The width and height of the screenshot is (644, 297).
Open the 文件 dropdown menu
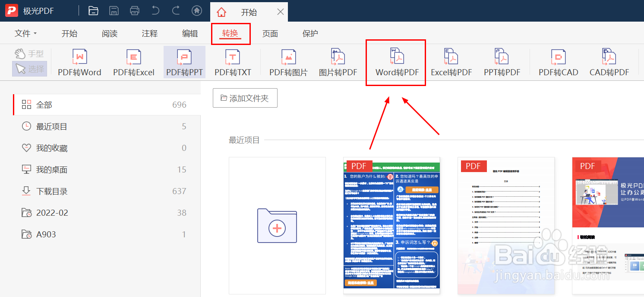pyautogui.click(x=25, y=33)
